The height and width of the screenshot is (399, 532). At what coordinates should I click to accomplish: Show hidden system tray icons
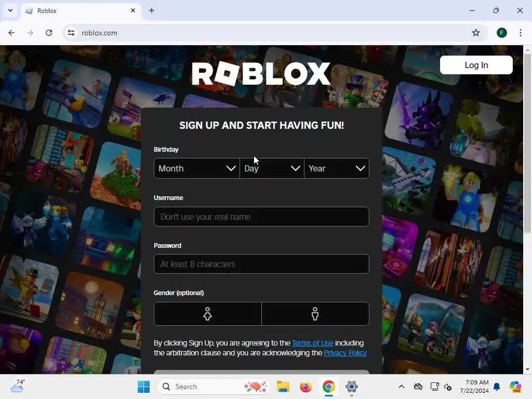pyautogui.click(x=402, y=387)
